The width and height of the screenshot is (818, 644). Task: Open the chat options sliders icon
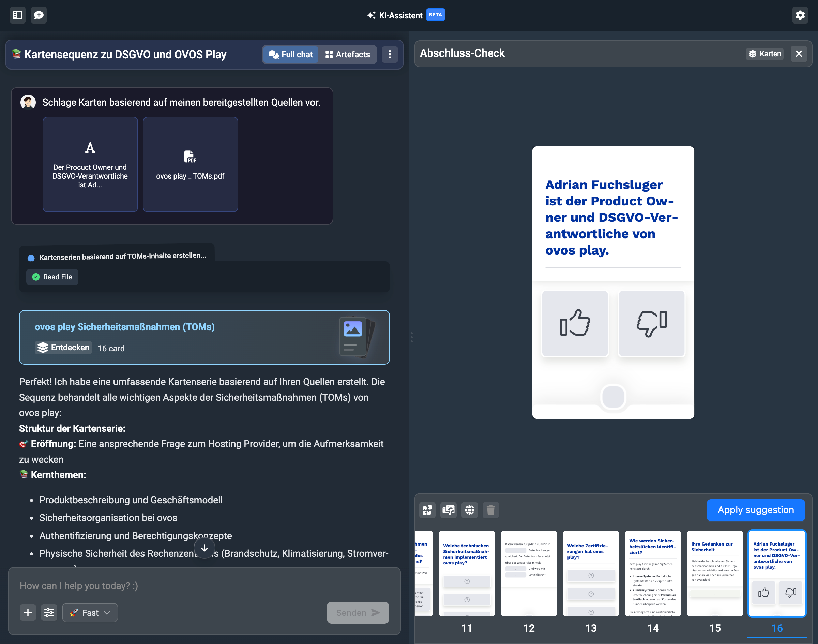(49, 612)
